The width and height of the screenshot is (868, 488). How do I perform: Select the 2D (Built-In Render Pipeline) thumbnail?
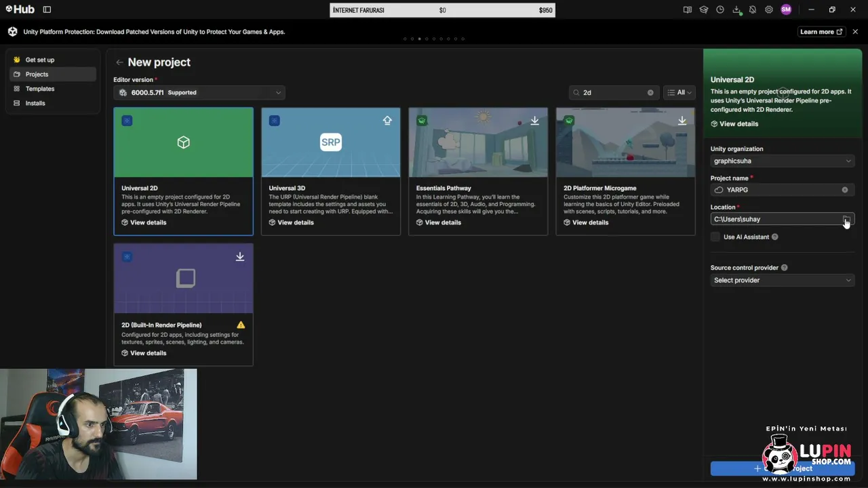(x=183, y=279)
